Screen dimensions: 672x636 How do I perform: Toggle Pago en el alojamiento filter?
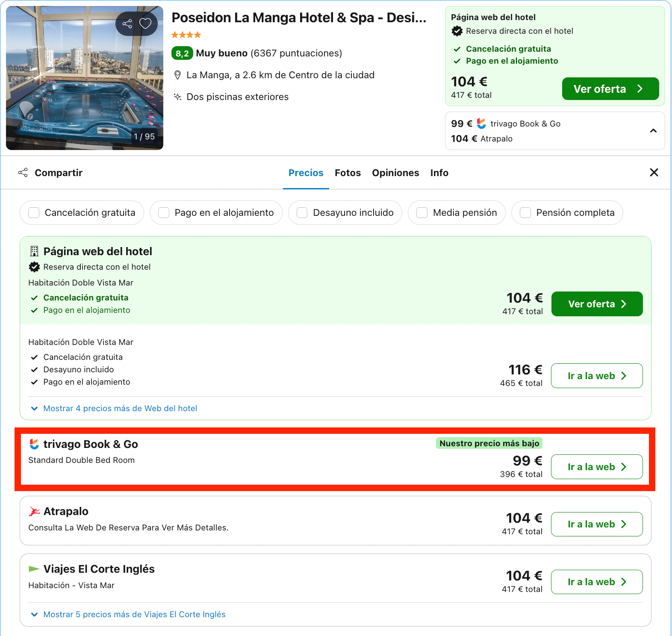point(164,213)
